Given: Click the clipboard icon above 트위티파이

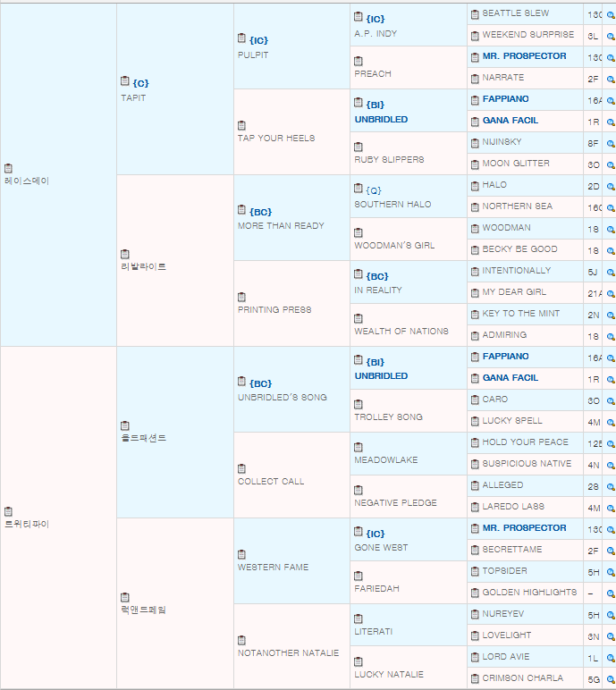Looking at the screenshot, I should click(x=8, y=511).
